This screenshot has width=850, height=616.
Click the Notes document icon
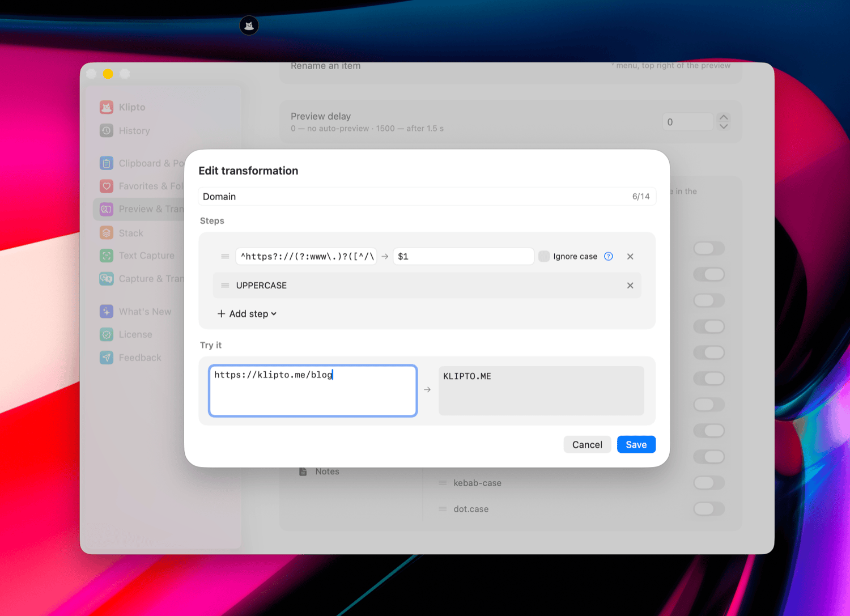click(x=303, y=471)
